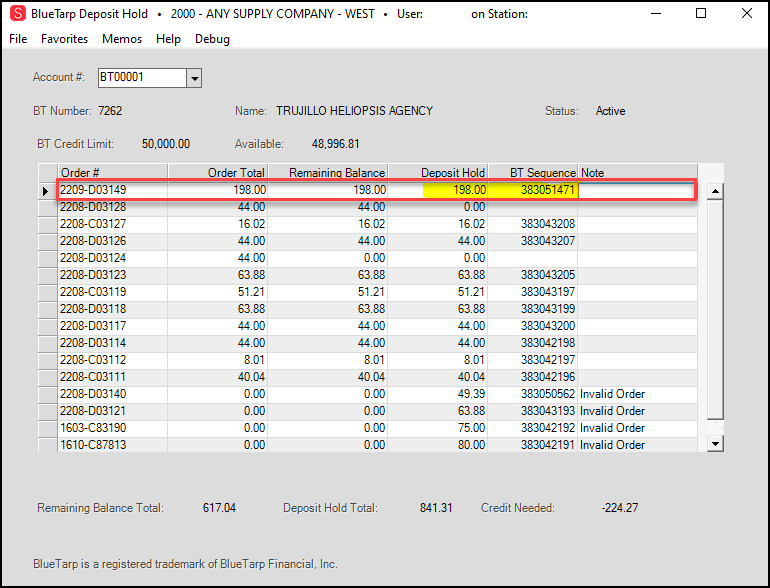Screen dimensions: 770x588
Task: Click Order Total 16.02 cell
Action: tap(218, 224)
